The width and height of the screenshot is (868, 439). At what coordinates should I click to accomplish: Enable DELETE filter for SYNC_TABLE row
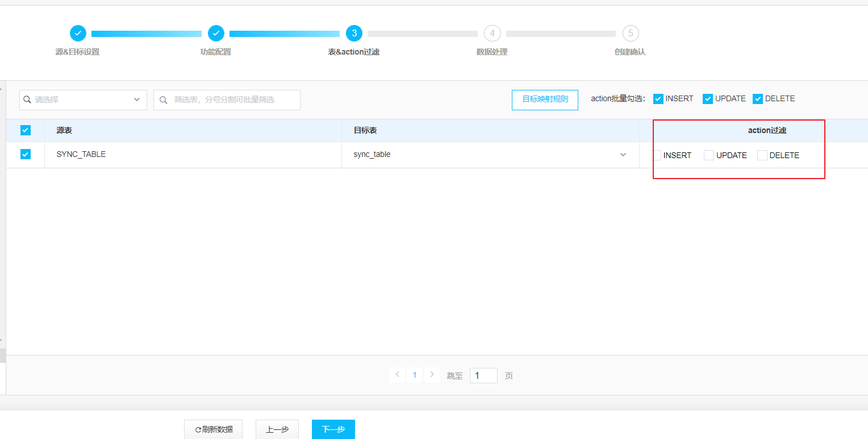pyautogui.click(x=762, y=155)
